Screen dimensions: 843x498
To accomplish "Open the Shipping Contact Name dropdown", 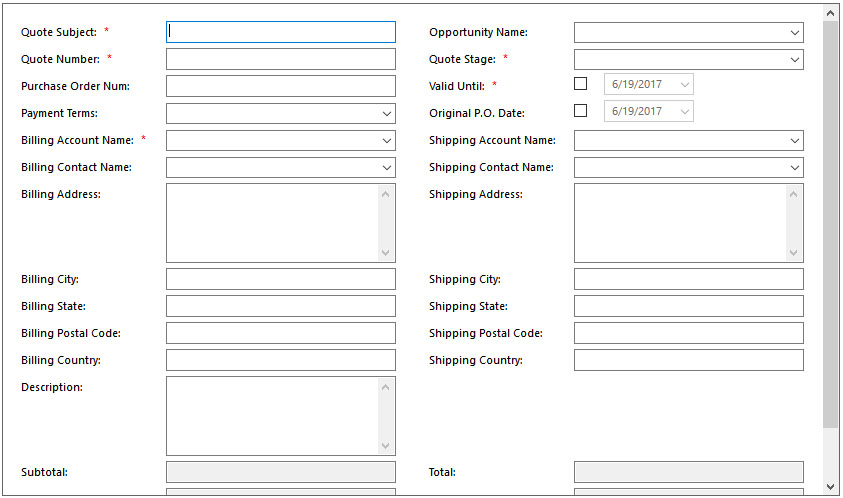I will click(795, 168).
